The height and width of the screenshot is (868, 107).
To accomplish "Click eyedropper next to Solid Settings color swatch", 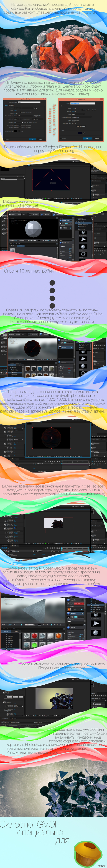I will (84, 133).
